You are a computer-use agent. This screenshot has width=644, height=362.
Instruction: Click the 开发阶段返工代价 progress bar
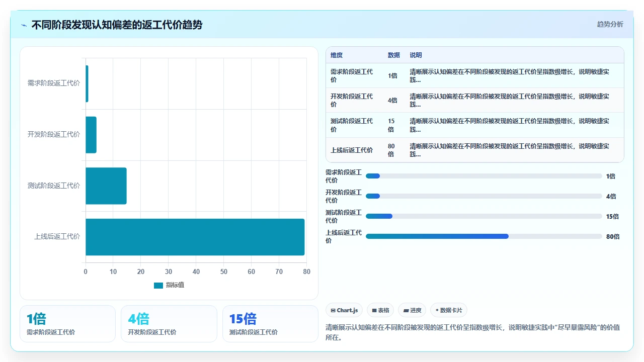[x=484, y=196]
